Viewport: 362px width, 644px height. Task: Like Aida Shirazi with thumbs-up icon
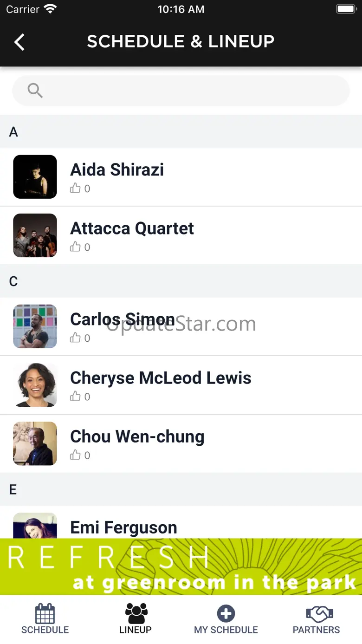coord(75,188)
